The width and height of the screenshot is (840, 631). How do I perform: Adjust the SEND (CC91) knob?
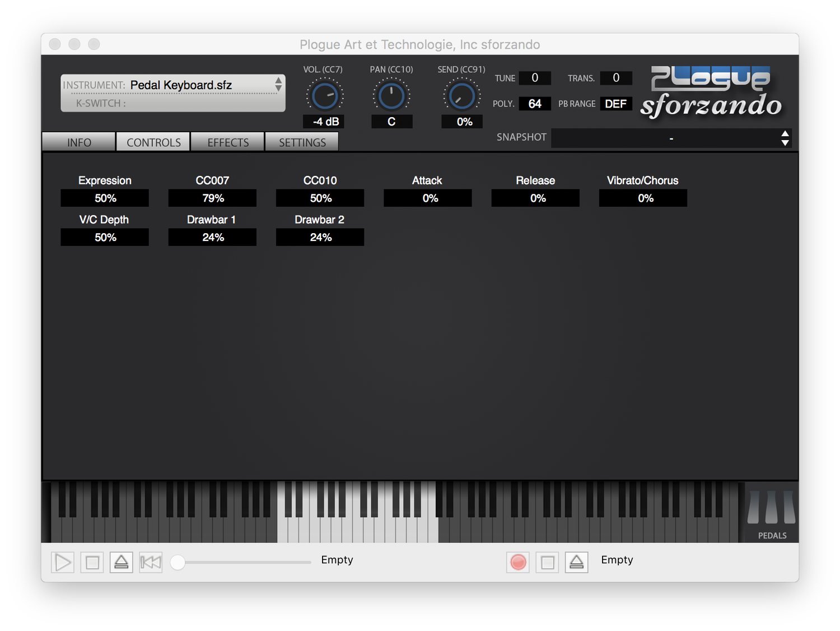click(x=461, y=95)
